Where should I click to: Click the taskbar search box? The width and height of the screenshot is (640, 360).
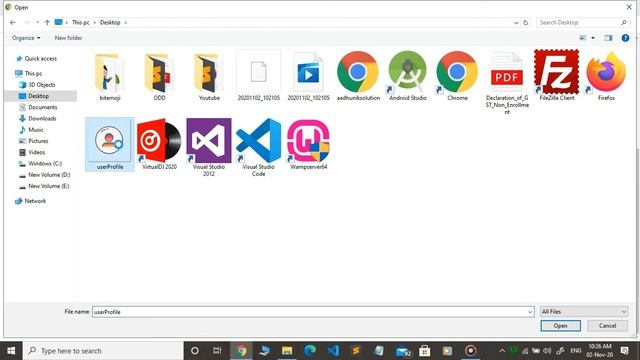click(103, 351)
